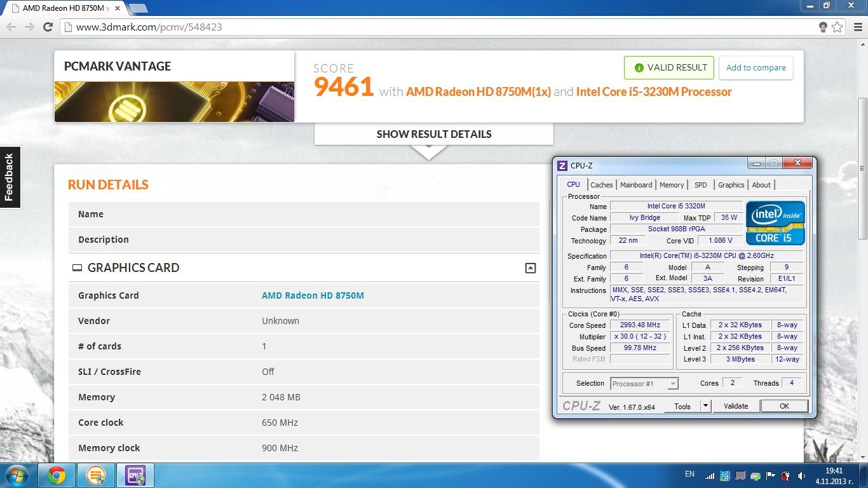Viewport: 868px width, 488px height.
Task: Click the CPU-Z Z logo icon
Action: point(562,165)
